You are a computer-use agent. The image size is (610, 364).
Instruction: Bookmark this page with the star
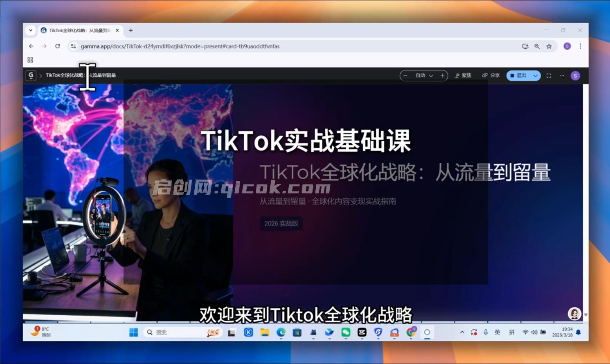[x=549, y=46]
